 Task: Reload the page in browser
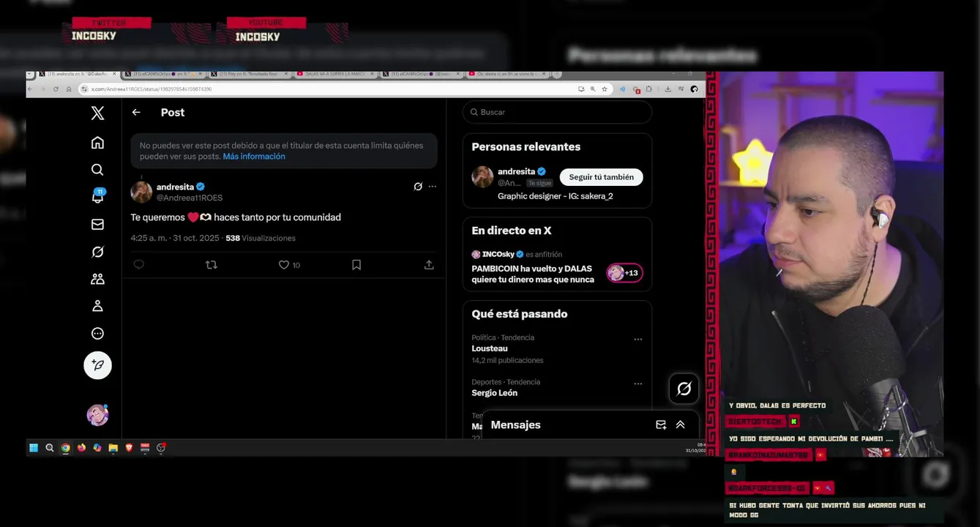pyautogui.click(x=56, y=89)
